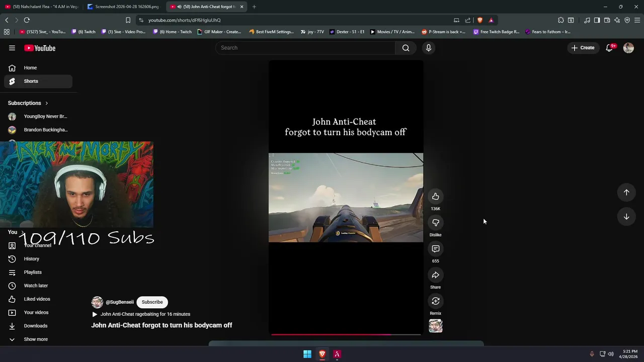Click the YouTube logo
The height and width of the screenshot is (362, 644).
[40, 48]
